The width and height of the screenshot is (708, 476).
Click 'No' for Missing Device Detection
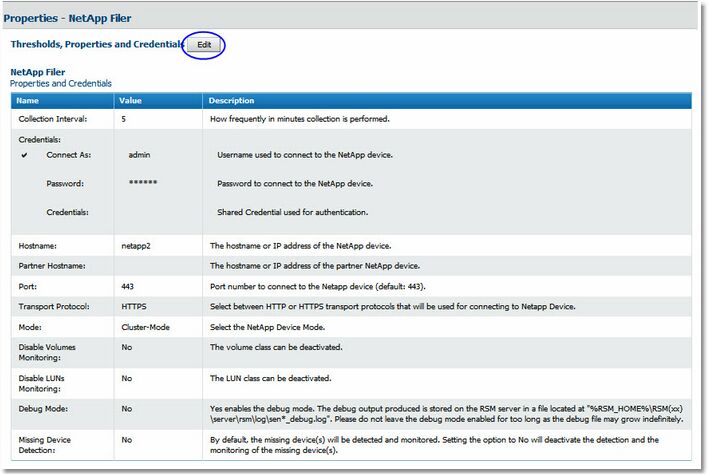[x=126, y=440]
